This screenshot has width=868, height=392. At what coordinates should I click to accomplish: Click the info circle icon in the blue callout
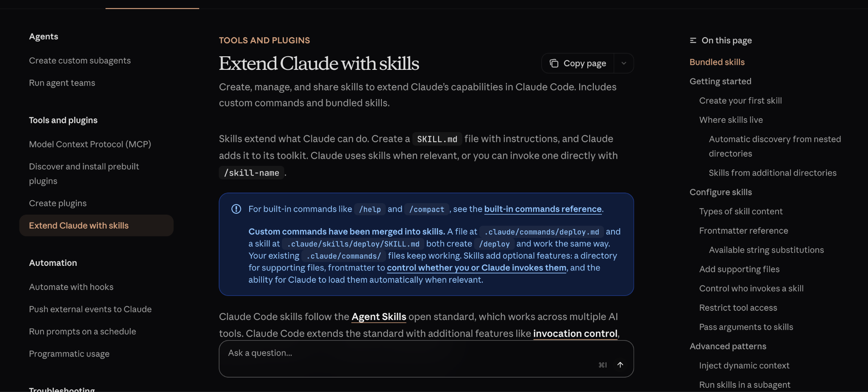pos(236,209)
